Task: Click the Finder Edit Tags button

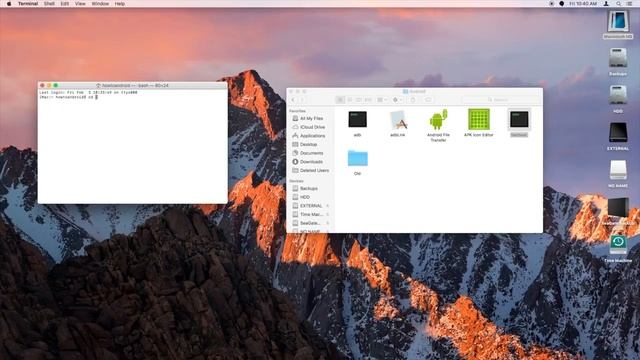Action: tap(428, 100)
